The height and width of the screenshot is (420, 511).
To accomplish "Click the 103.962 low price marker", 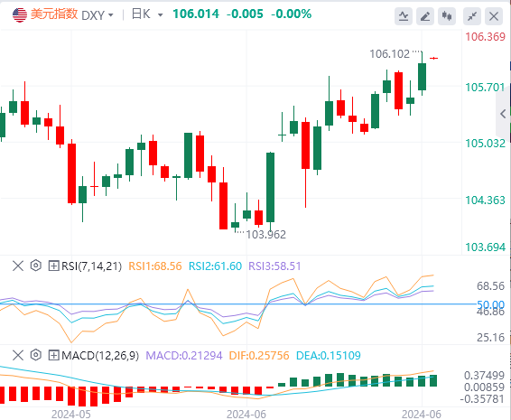I will [x=265, y=235].
